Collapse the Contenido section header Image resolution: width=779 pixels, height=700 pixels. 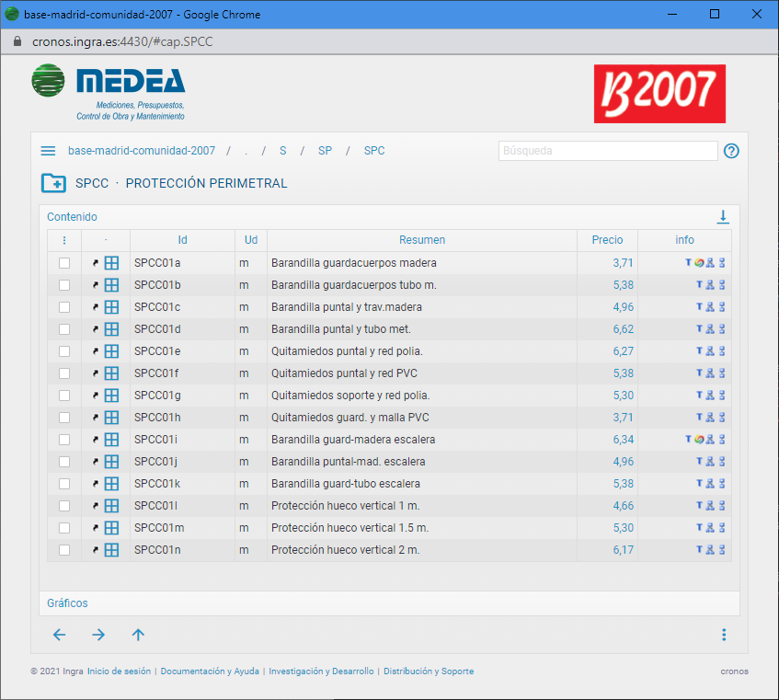click(72, 217)
